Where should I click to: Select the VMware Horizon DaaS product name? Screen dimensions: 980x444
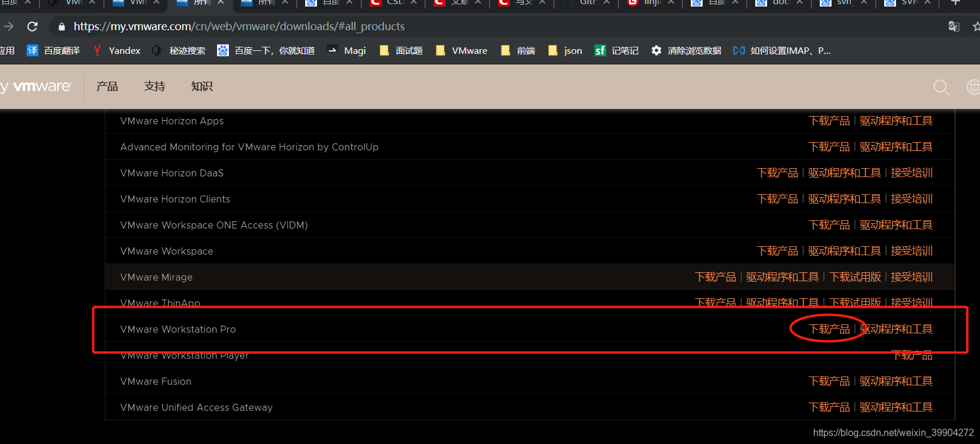point(172,173)
